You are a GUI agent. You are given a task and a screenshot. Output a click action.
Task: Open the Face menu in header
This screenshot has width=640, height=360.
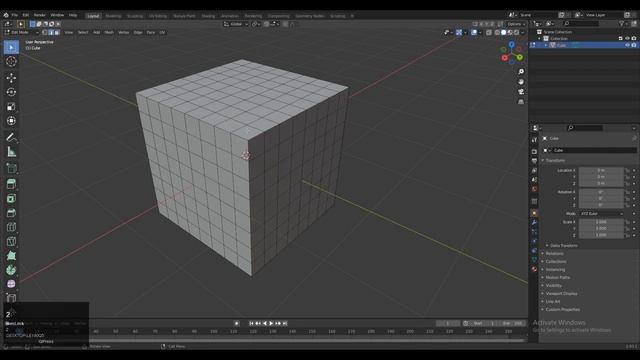point(151,32)
